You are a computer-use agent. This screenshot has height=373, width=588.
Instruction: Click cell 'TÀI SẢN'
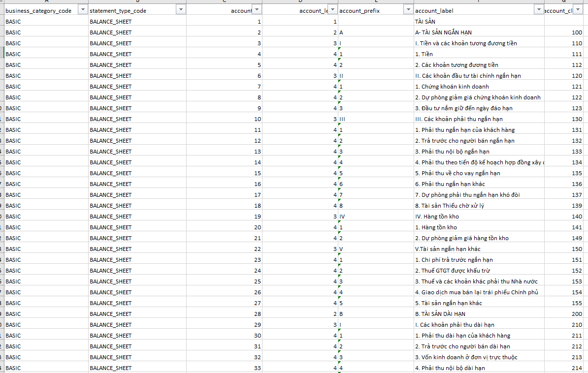click(x=479, y=21)
